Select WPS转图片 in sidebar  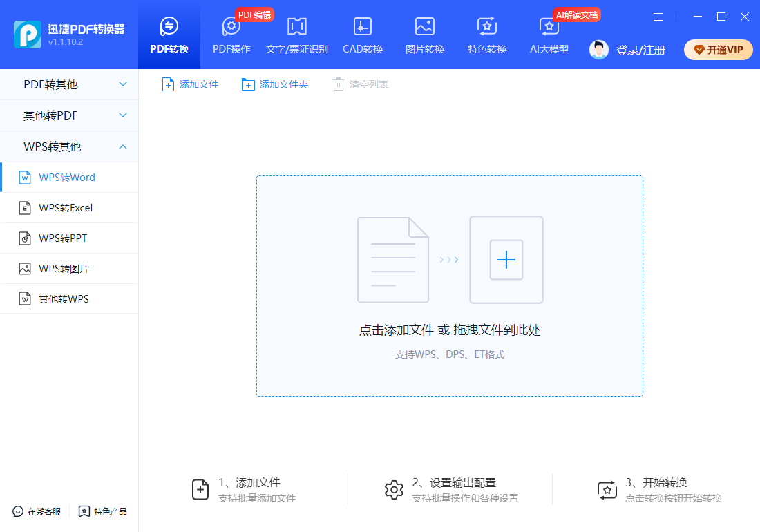pyautogui.click(x=69, y=269)
